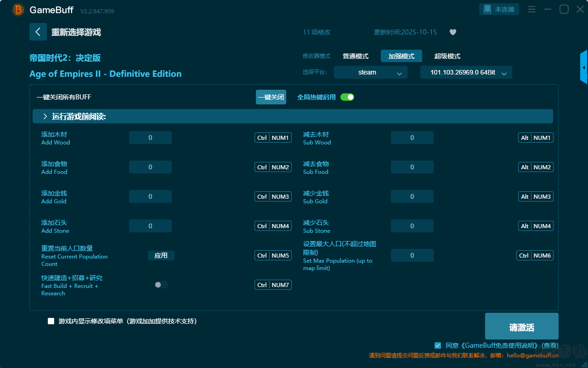Maximize the GameBuff window

pos(564,9)
